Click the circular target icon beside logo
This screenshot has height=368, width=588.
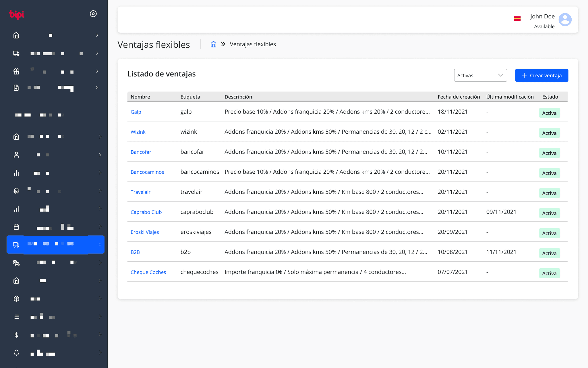click(93, 14)
